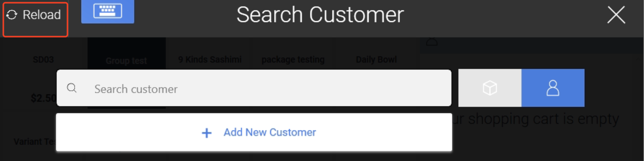Open the 9 Kinds Sashimi category
This screenshot has width=644, height=161.
click(x=210, y=60)
